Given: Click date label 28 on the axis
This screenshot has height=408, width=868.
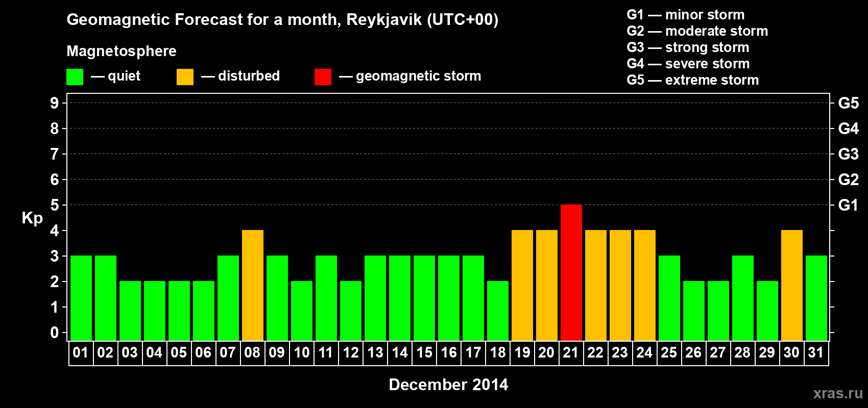Looking at the screenshot, I should pos(742,352).
